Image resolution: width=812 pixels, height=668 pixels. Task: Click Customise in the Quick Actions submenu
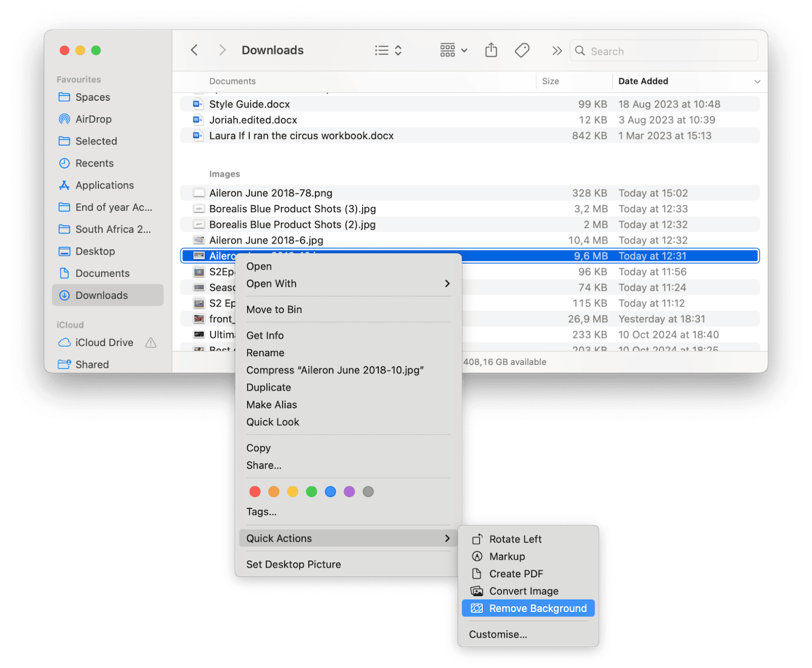tap(498, 634)
